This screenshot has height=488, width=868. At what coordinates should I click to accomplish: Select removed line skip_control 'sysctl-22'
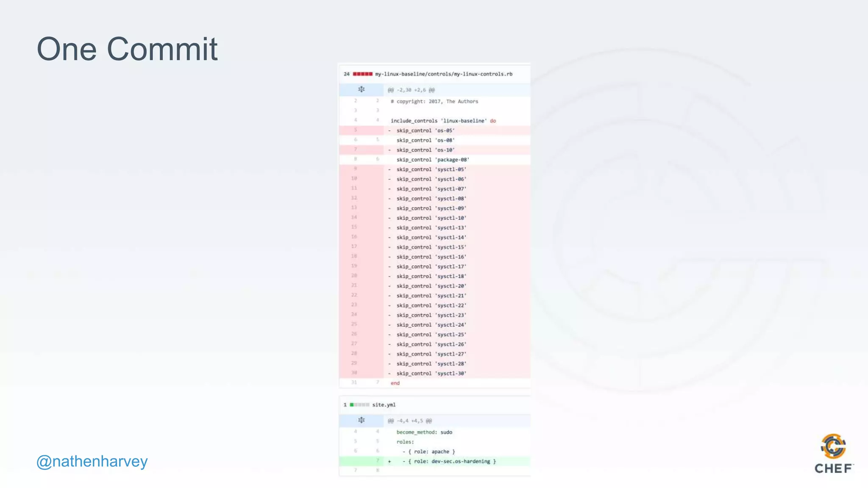click(x=434, y=306)
